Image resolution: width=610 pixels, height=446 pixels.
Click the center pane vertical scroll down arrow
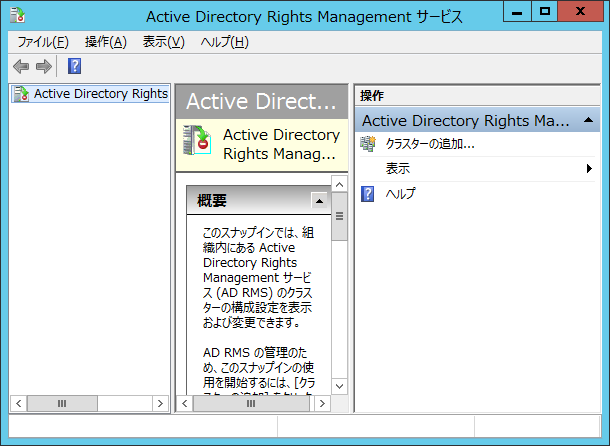[339, 386]
